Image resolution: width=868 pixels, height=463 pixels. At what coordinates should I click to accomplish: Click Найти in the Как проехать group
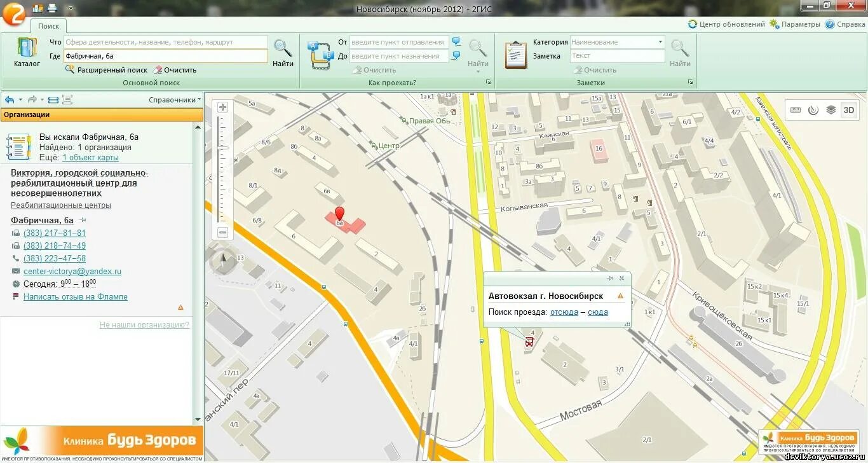pyautogui.click(x=478, y=53)
